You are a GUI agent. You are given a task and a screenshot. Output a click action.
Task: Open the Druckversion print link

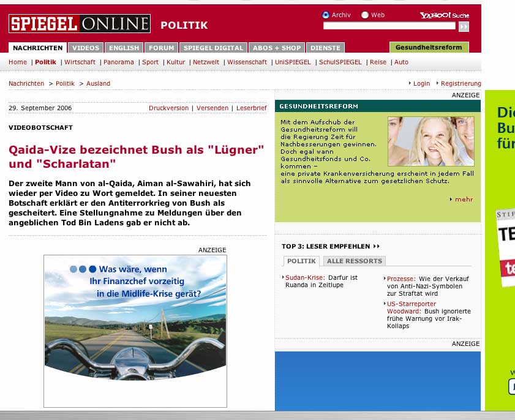point(168,108)
